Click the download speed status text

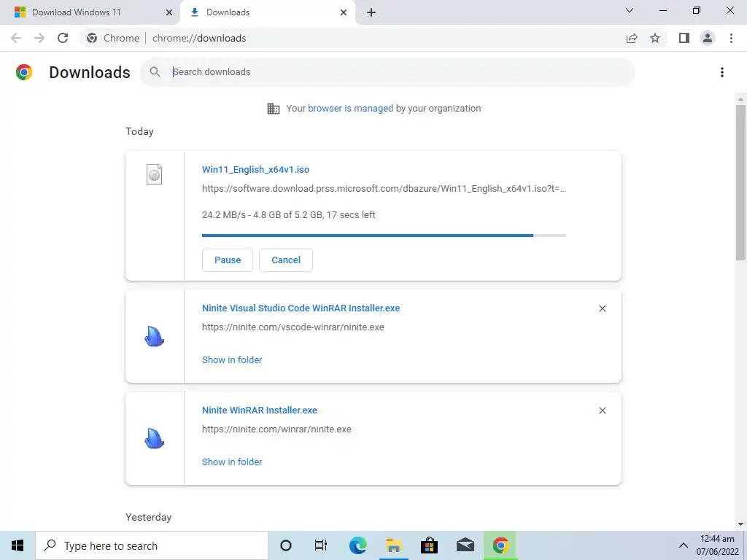[x=288, y=215]
